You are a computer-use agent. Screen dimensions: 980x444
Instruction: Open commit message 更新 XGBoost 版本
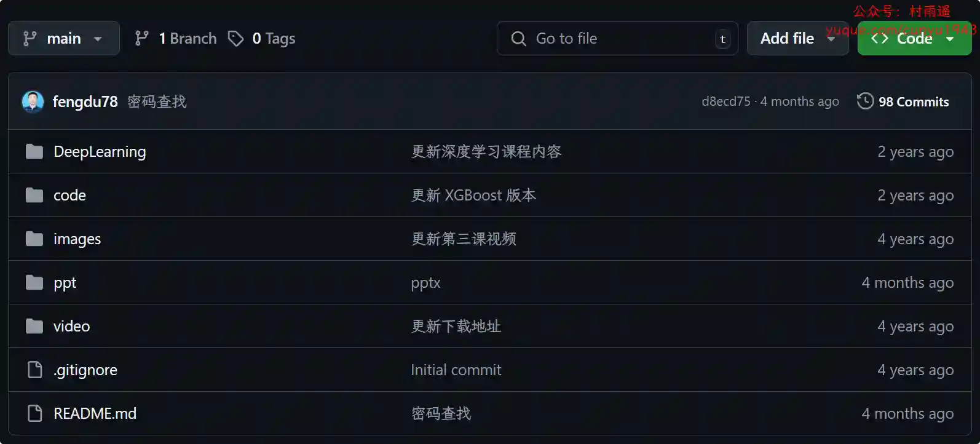[473, 195]
